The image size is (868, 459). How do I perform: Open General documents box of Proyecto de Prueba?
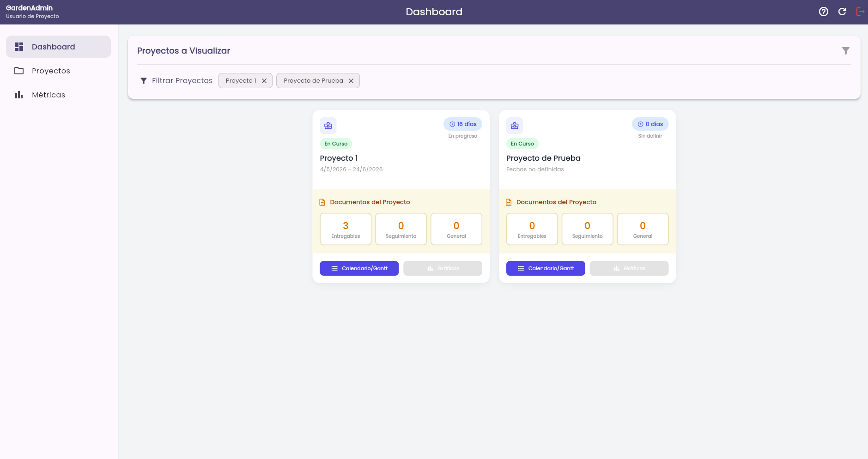(x=643, y=229)
